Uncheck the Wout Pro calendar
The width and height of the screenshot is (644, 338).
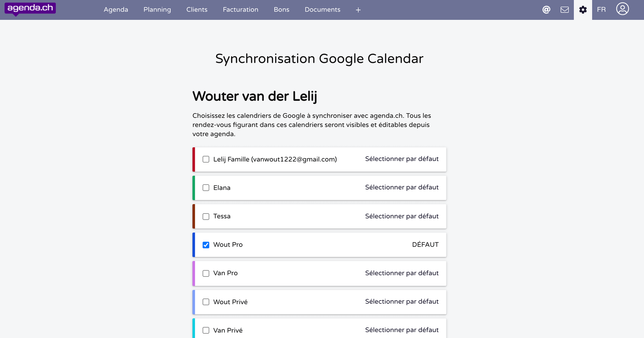pyautogui.click(x=206, y=245)
